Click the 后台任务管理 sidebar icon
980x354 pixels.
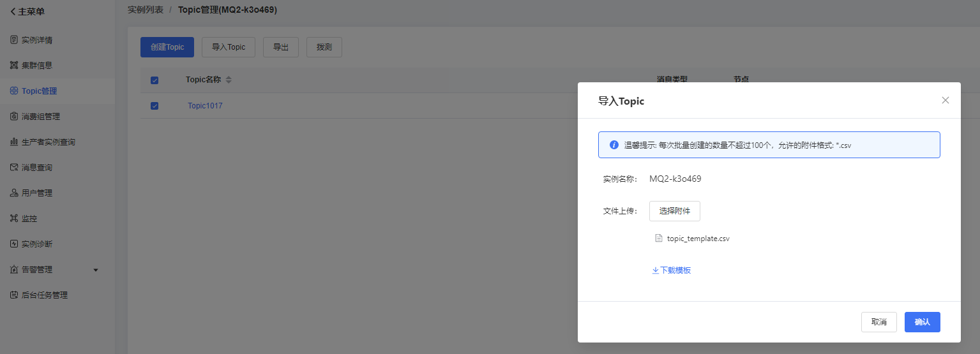14,295
